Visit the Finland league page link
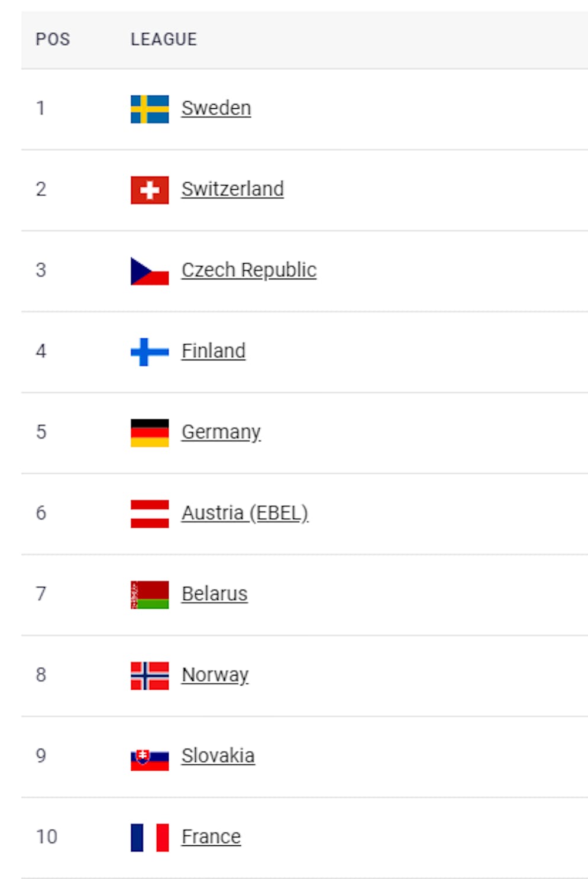This screenshot has height=879, width=588. click(x=214, y=351)
